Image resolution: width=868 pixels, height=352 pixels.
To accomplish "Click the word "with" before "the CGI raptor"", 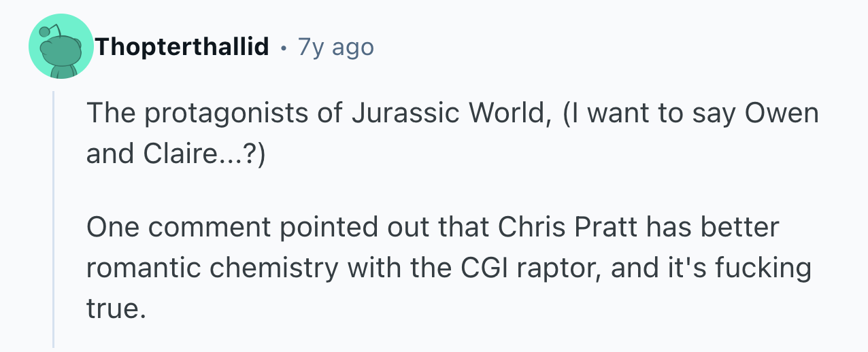I will (373, 268).
